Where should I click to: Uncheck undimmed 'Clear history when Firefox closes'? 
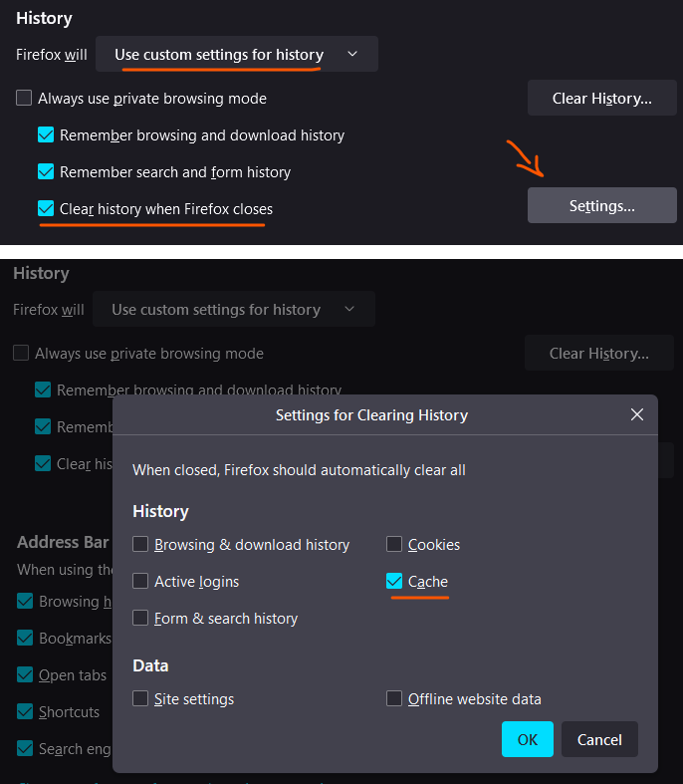46,208
